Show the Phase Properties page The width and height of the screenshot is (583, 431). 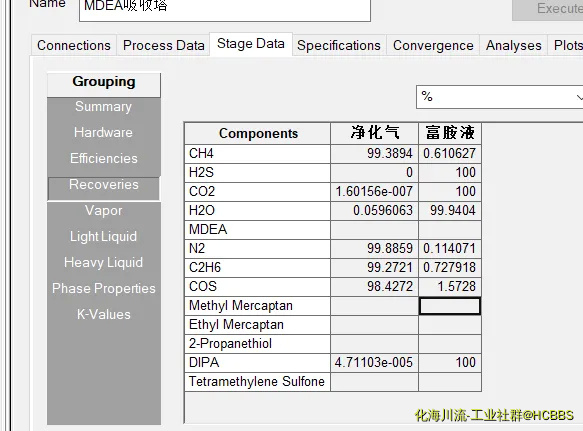(x=104, y=289)
